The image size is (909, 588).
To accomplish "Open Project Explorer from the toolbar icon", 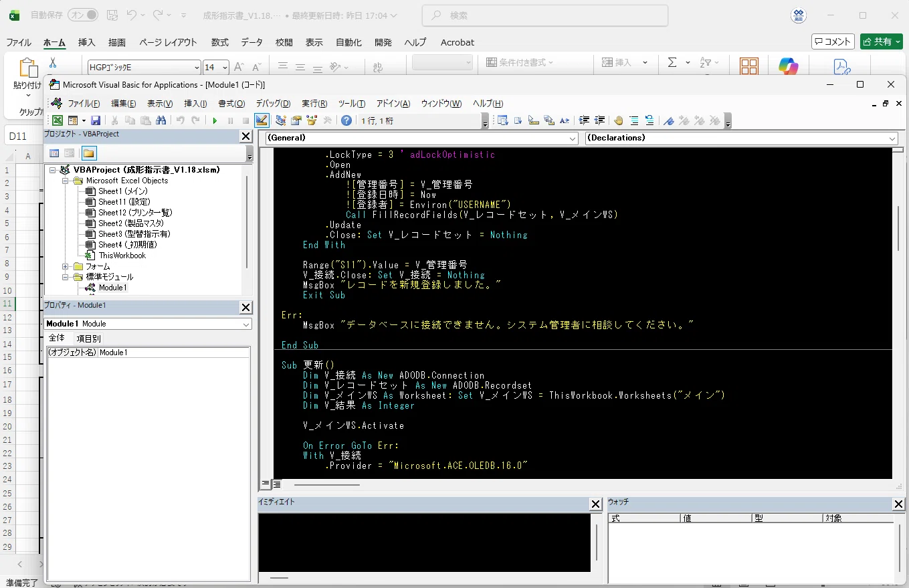I will 280,120.
